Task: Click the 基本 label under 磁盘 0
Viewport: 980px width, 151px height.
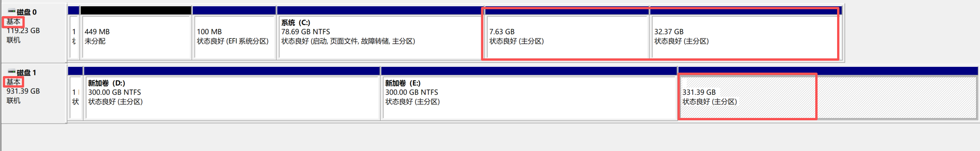Action: click(x=13, y=22)
